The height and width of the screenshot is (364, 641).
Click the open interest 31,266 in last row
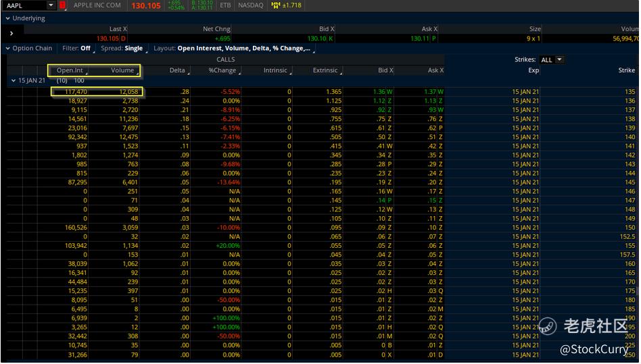pos(77,355)
